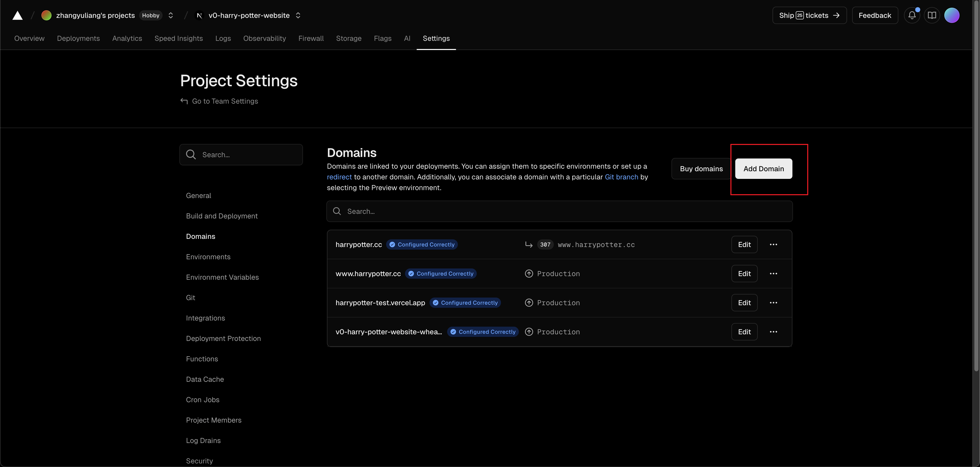The image size is (980, 467).
Task: Open Log Drains settings
Action: point(203,440)
